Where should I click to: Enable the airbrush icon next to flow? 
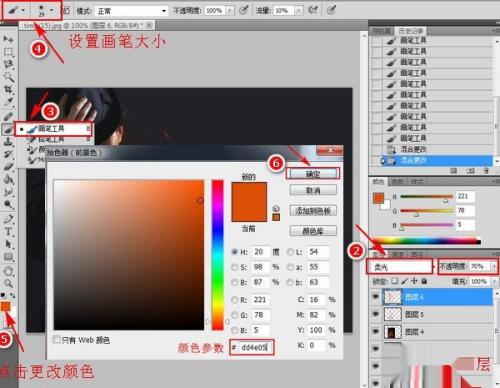pos(312,10)
